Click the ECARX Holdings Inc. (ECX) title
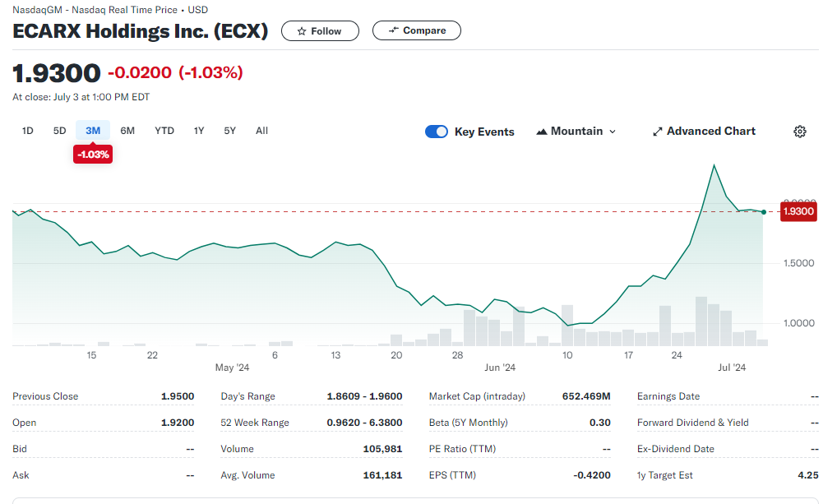The width and height of the screenshot is (837, 504). point(141,31)
